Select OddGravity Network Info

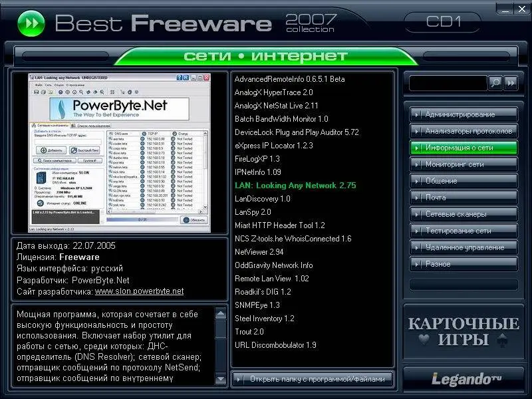click(x=273, y=265)
